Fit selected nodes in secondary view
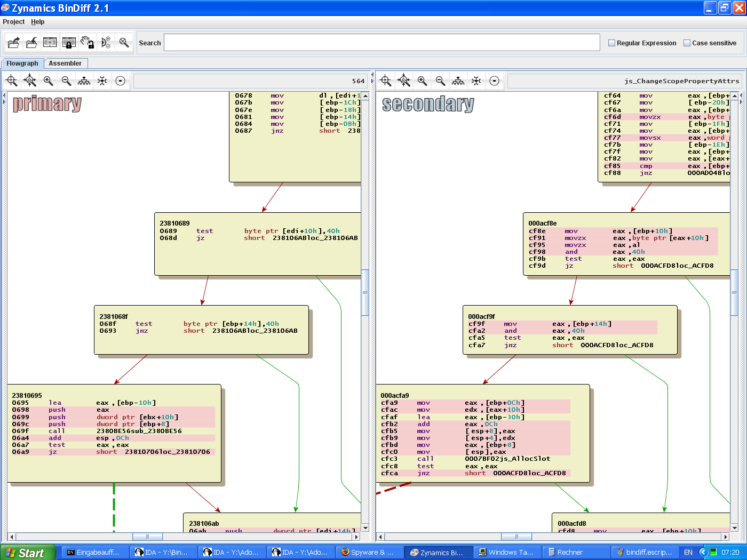The image size is (747, 560). point(403,80)
